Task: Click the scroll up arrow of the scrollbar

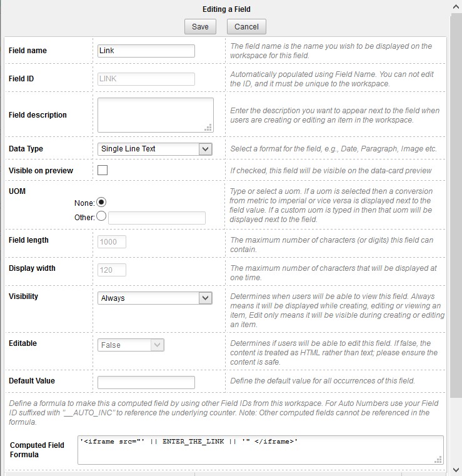Action: [x=456, y=6]
